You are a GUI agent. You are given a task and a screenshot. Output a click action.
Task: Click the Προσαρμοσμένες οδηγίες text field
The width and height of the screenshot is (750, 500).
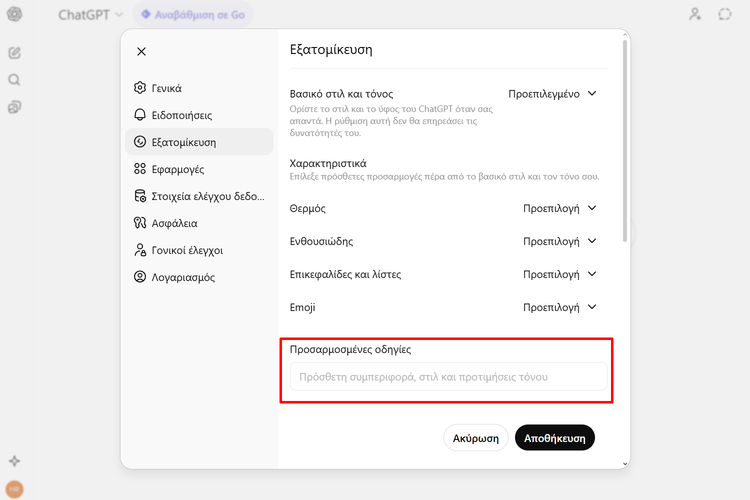click(x=447, y=377)
